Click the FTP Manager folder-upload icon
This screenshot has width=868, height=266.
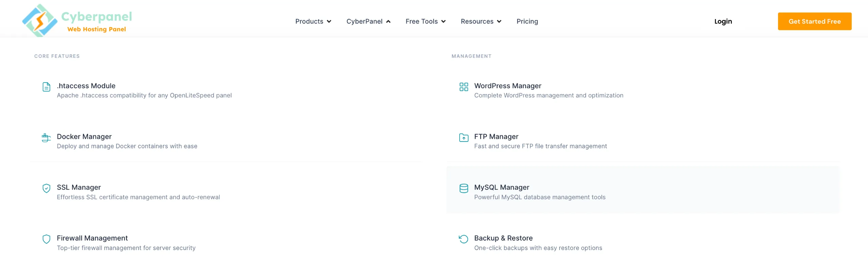pyautogui.click(x=464, y=138)
